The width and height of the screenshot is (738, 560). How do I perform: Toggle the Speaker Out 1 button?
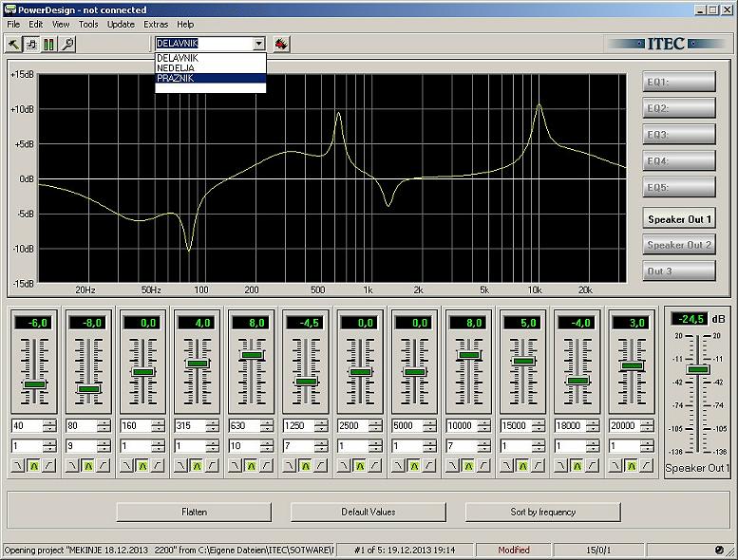pyautogui.click(x=679, y=219)
